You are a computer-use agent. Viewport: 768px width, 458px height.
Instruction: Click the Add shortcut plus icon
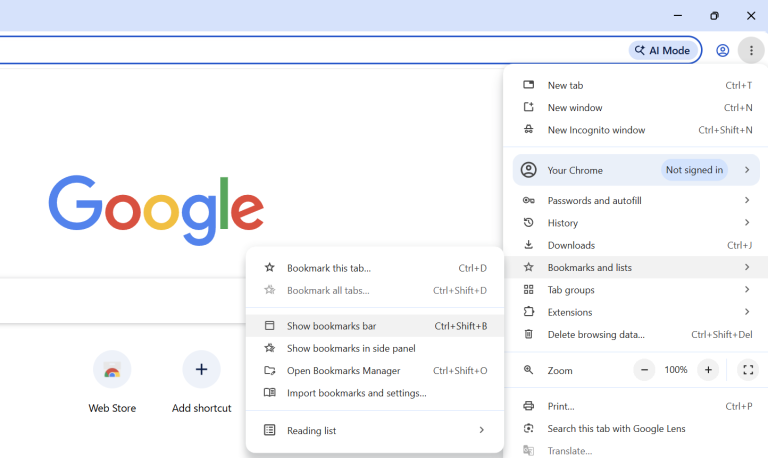coord(201,369)
